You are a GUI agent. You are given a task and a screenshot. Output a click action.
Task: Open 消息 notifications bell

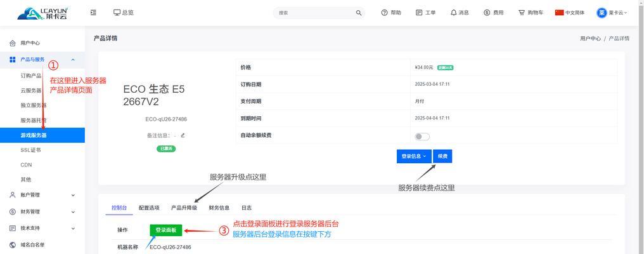pos(460,13)
